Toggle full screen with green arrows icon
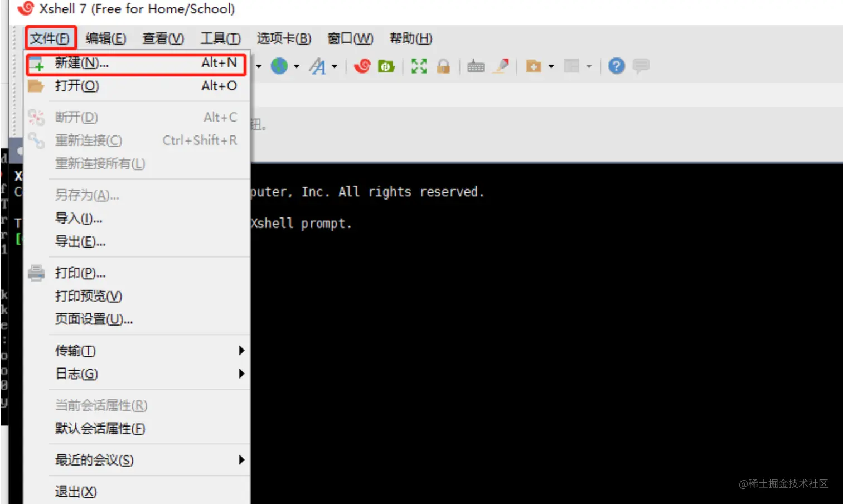The width and height of the screenshot is (843, 504). (419, 66)
